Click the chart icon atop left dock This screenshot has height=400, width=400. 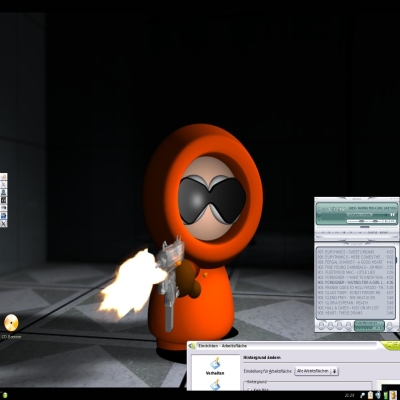[3, 177]
